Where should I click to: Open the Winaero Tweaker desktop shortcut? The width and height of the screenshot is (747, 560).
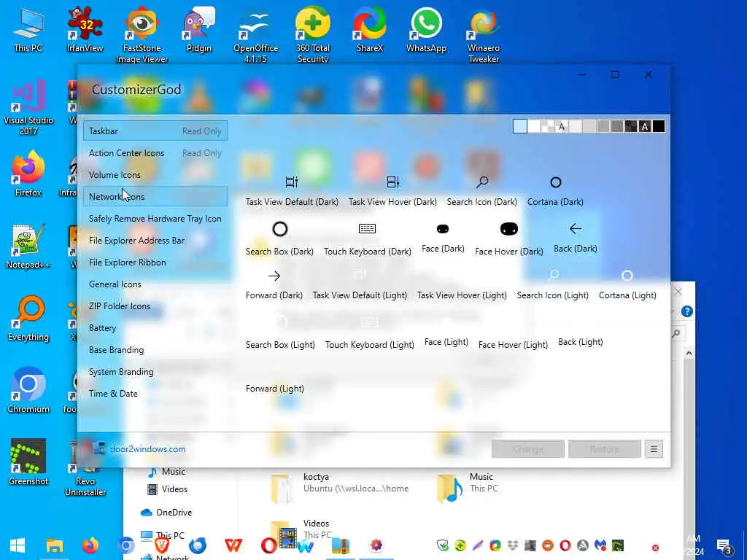[484, 34]
